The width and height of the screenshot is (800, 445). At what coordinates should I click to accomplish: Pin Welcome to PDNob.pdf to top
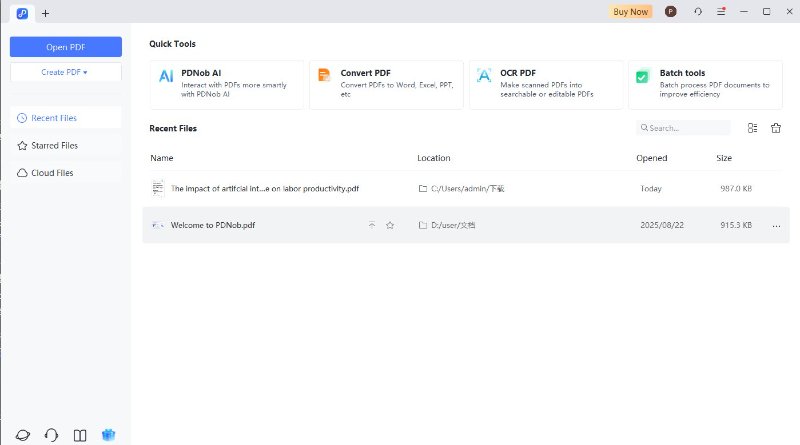point(372,226)
